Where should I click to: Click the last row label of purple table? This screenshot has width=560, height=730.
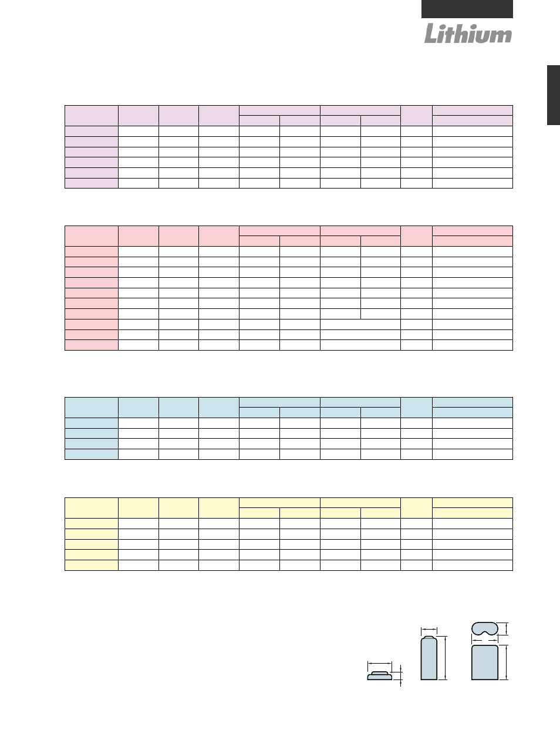(x=92, y=183)
